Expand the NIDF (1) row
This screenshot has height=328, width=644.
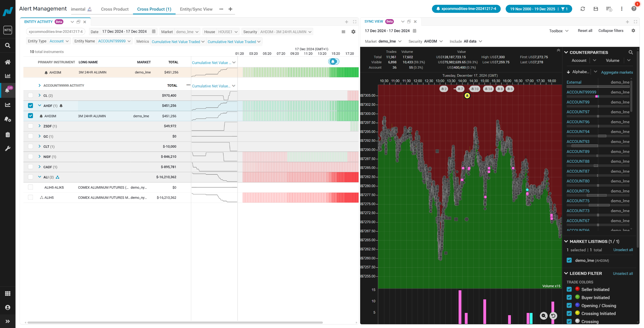39,156
